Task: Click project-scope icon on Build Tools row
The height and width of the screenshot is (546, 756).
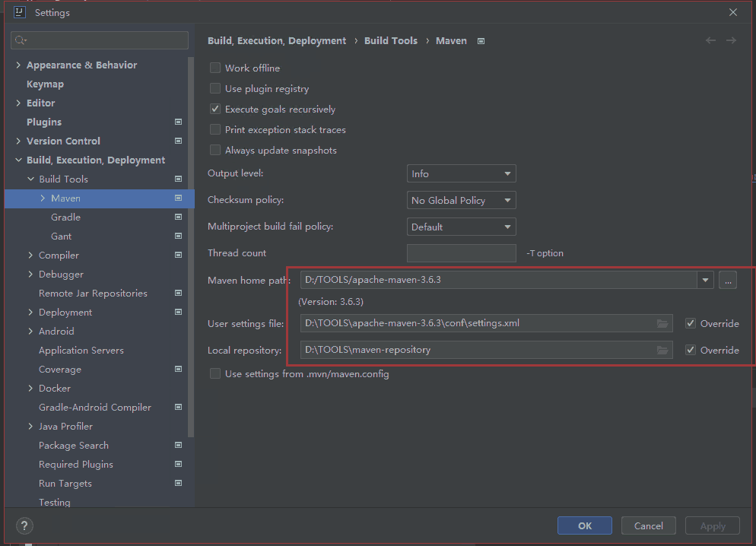Action: coord(179,179)
